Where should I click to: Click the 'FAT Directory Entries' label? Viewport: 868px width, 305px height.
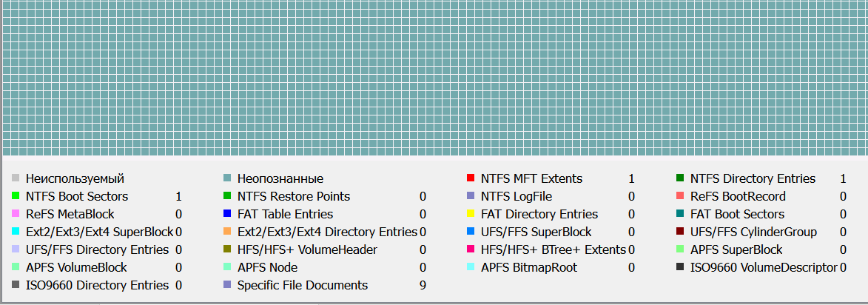tap(539, 214)
